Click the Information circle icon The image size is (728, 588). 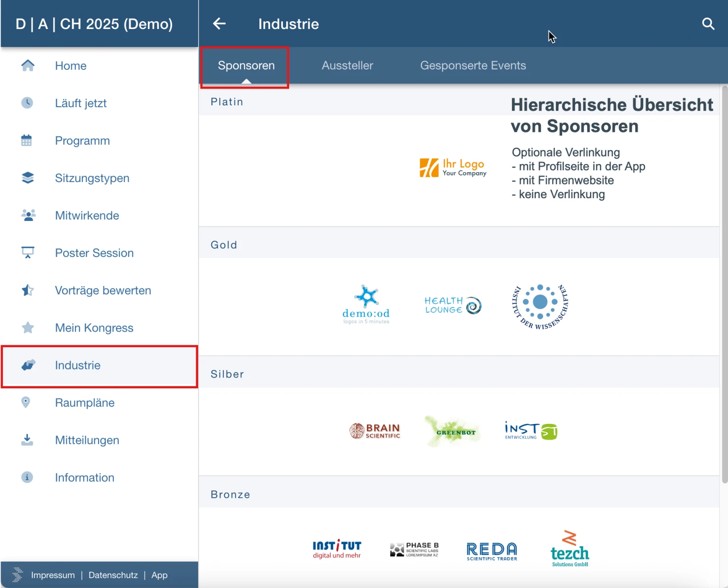click(27, 478)
